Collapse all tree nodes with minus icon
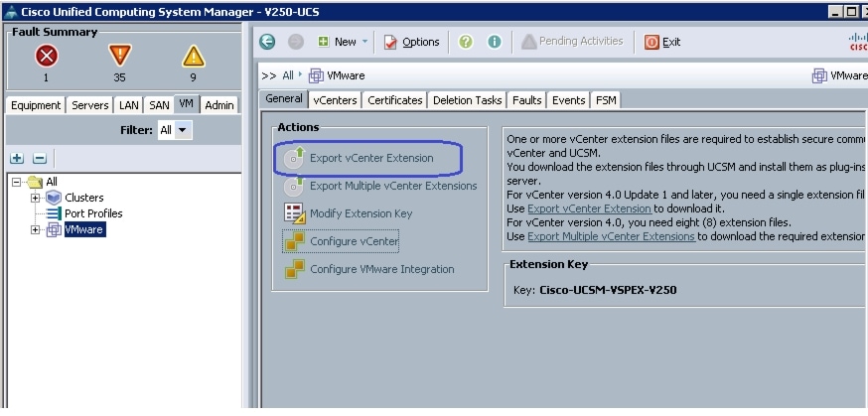 click(40, 159)
